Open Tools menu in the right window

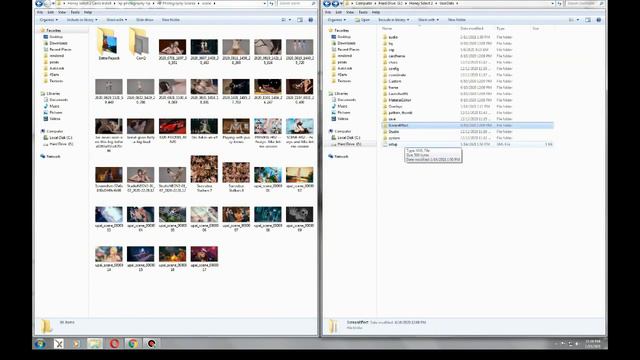(x=363, y=12)
